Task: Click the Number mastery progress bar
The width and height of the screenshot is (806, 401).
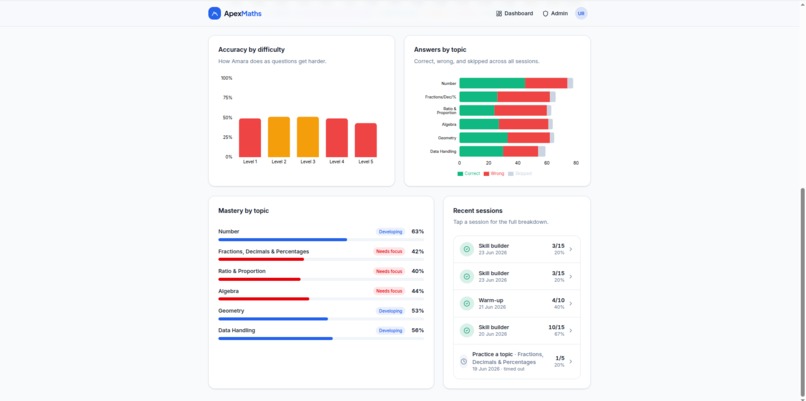Action: 321,240
